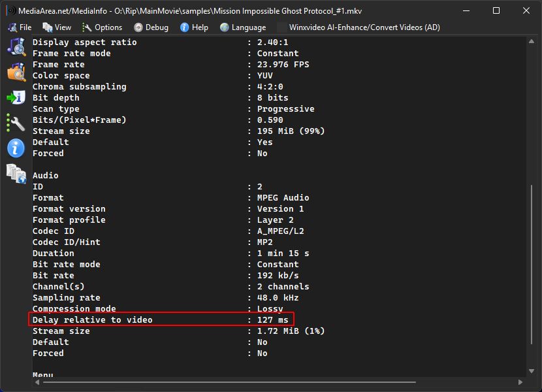The image size is (542, 392).
Task: Click the Options menu wrench icon
Action: pos(87,27)
